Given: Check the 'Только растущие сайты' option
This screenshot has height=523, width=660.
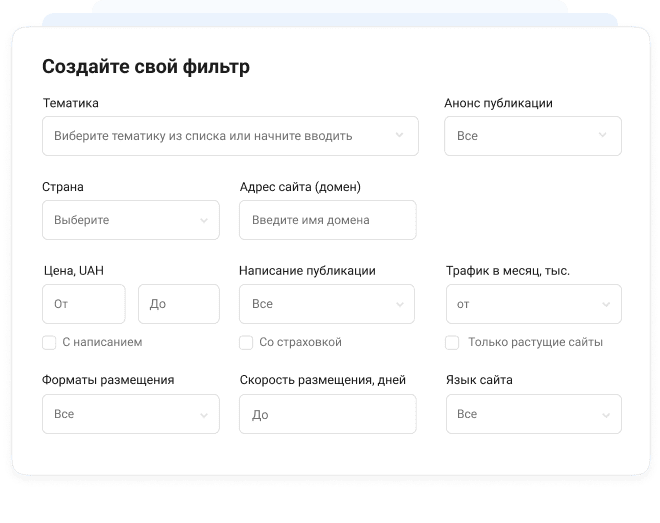Looking at the screenshot, I should 452,342.
